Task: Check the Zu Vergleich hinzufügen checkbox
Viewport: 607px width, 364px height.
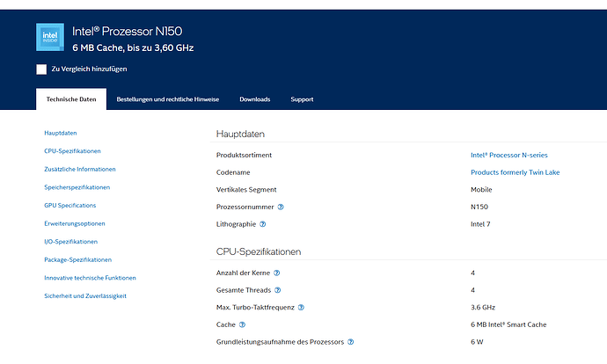Action: (41, 69)
